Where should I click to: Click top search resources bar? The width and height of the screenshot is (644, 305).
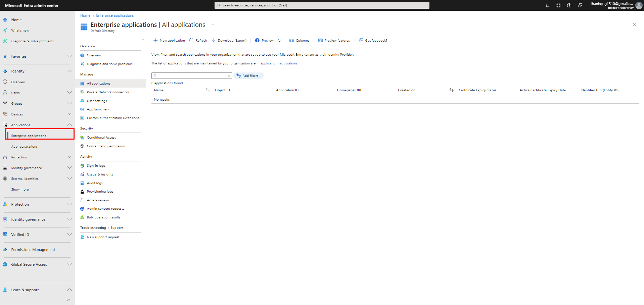[322, 5]
